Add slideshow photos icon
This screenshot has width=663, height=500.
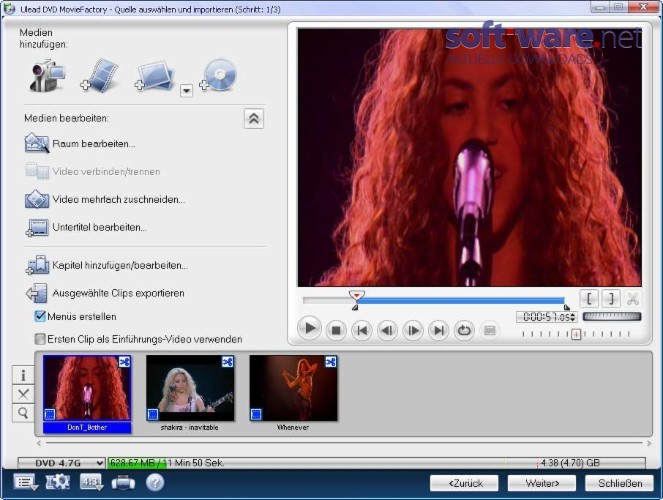tap(154, 76)
